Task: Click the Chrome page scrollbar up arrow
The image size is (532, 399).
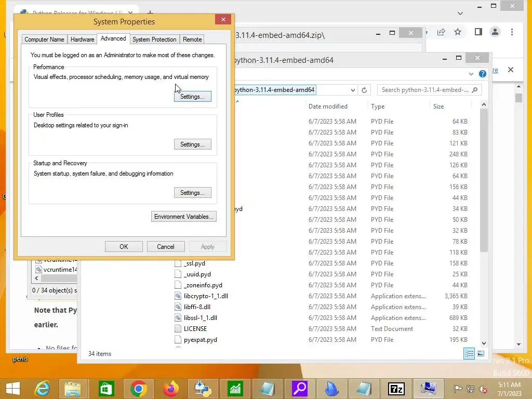Action: click(519, 87)
